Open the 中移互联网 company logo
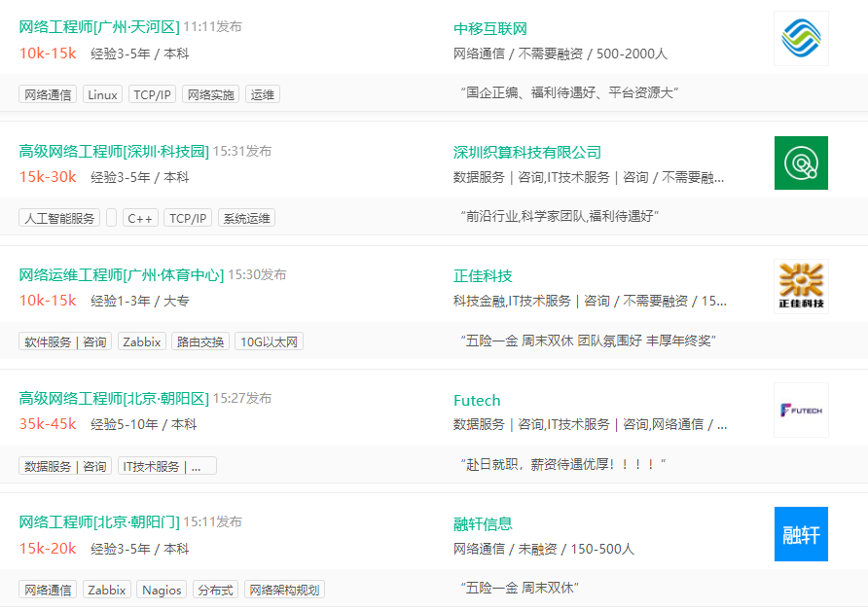Viewport: 868px width, 610px height. point(801,39)
